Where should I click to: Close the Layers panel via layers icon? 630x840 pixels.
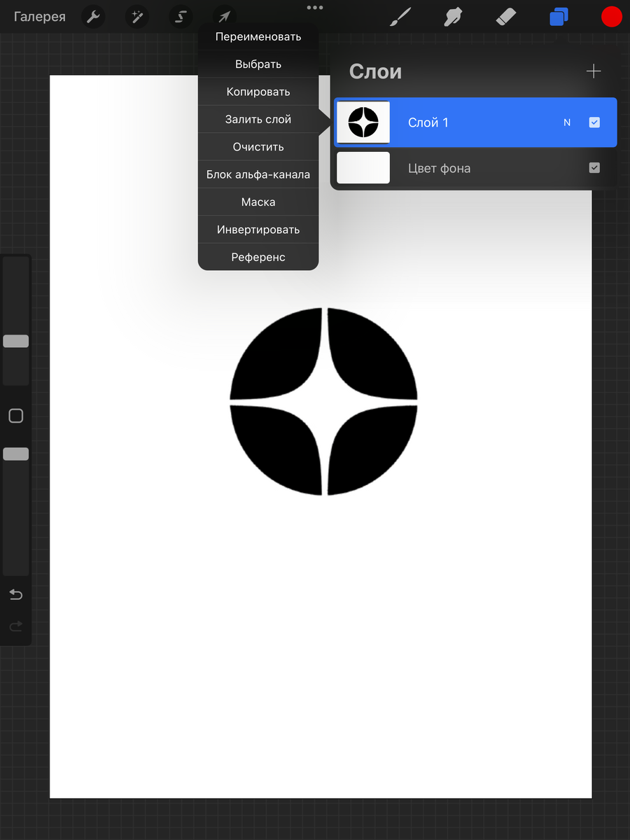click(559, 17)
